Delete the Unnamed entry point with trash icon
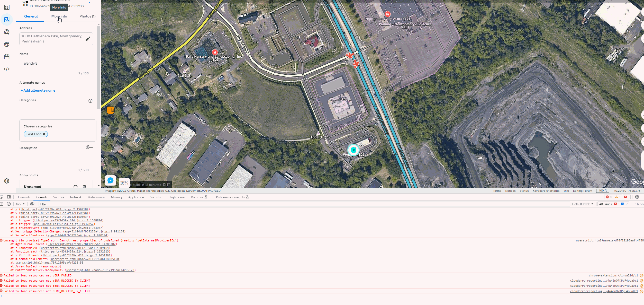The image size is (644, 305). click(x=84, y=187)
